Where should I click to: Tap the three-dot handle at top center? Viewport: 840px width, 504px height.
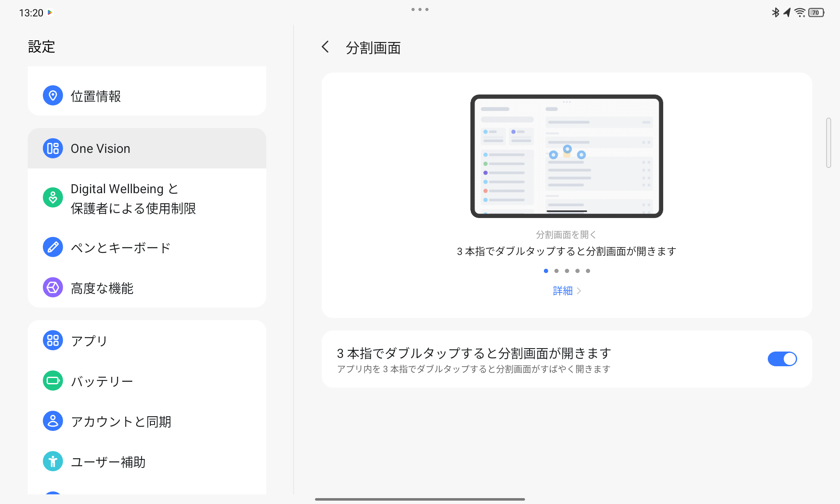(x=420, y=9)
